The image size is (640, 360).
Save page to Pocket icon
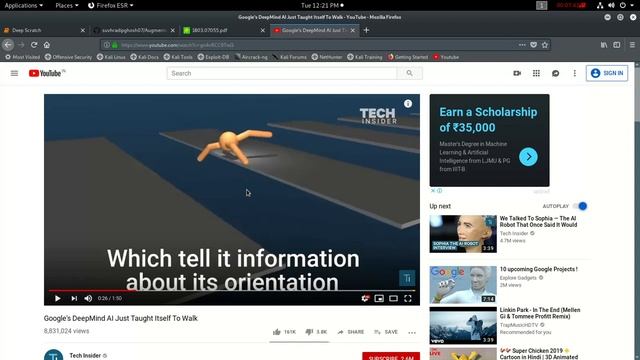533,45
